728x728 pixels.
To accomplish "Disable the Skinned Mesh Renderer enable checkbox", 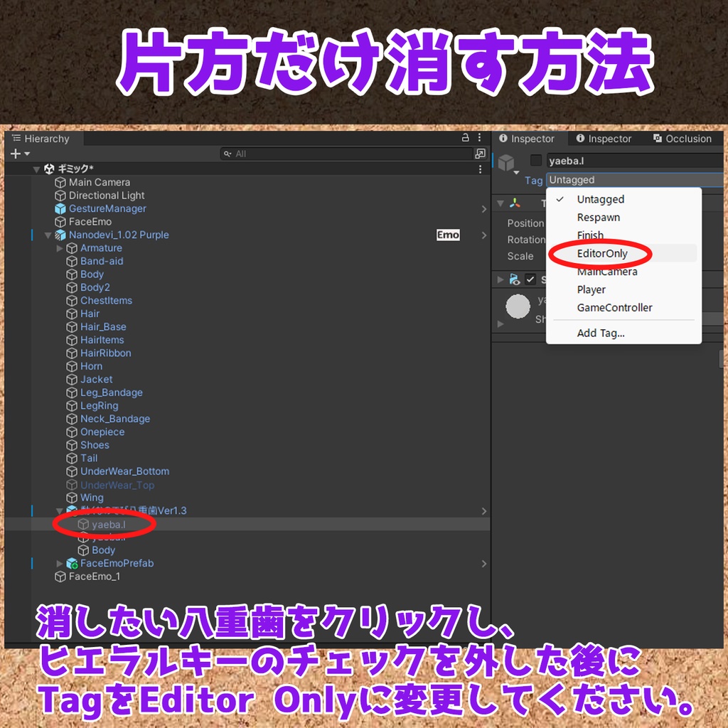I will pos(530,279).
